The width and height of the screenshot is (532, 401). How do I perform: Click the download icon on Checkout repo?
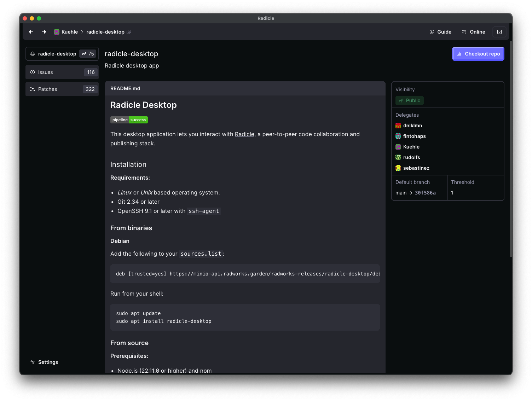click(x=459, y=54)
